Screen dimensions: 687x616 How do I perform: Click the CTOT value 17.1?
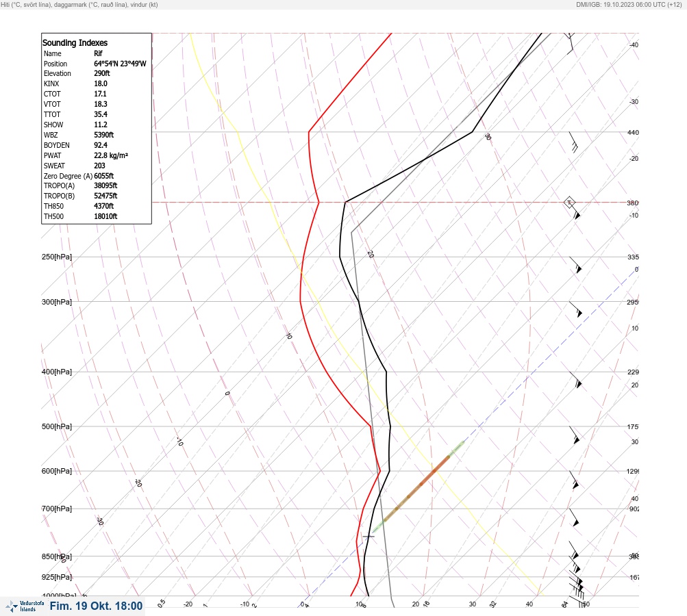(100, 94)
